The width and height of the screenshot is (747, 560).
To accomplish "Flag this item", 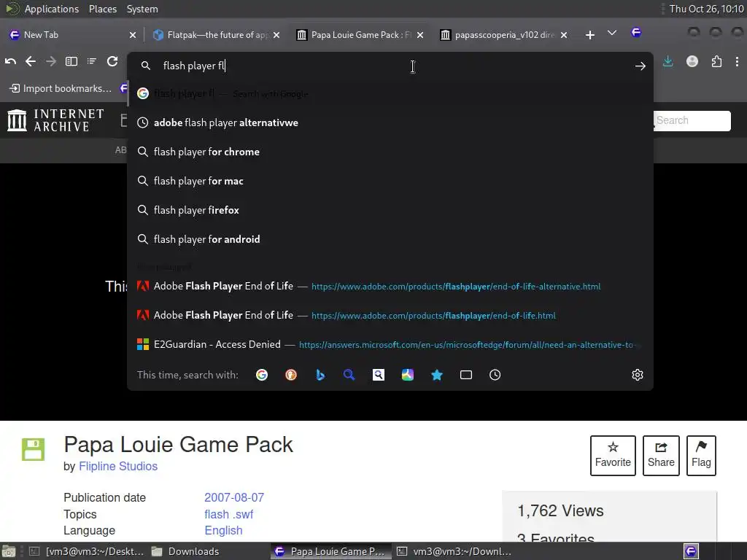I will pyautogui.click(x=701, y=455).
